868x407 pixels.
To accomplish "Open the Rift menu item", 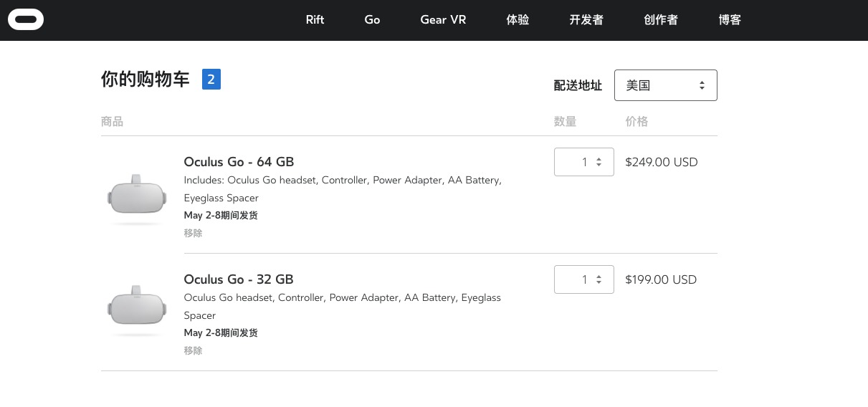I will click(x=315, y=20).
